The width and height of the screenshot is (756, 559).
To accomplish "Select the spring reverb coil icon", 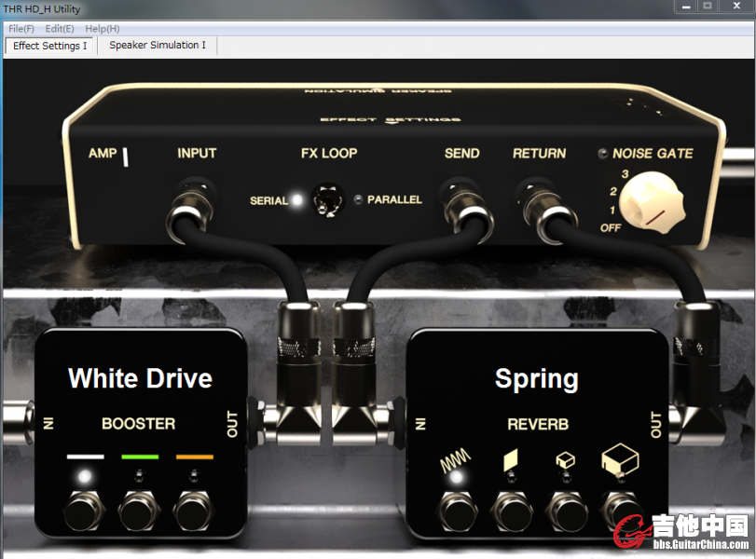I will tap(456, 459).
